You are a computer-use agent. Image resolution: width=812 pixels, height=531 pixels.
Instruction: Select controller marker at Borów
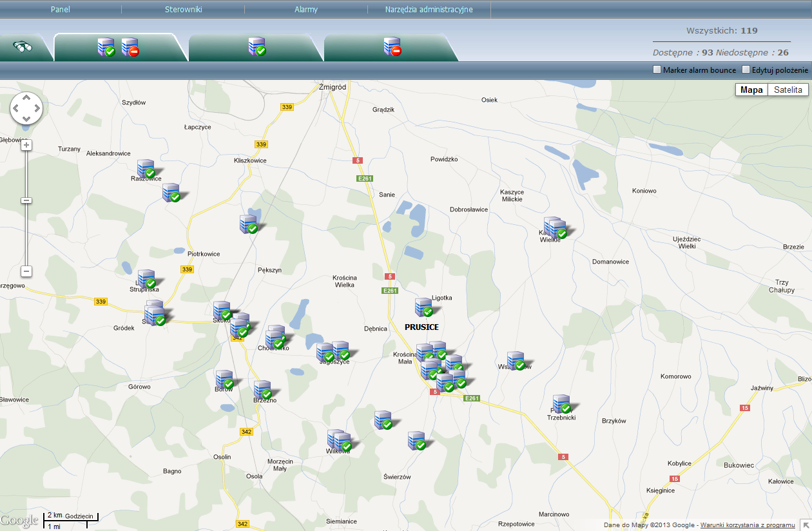point(225,380)
